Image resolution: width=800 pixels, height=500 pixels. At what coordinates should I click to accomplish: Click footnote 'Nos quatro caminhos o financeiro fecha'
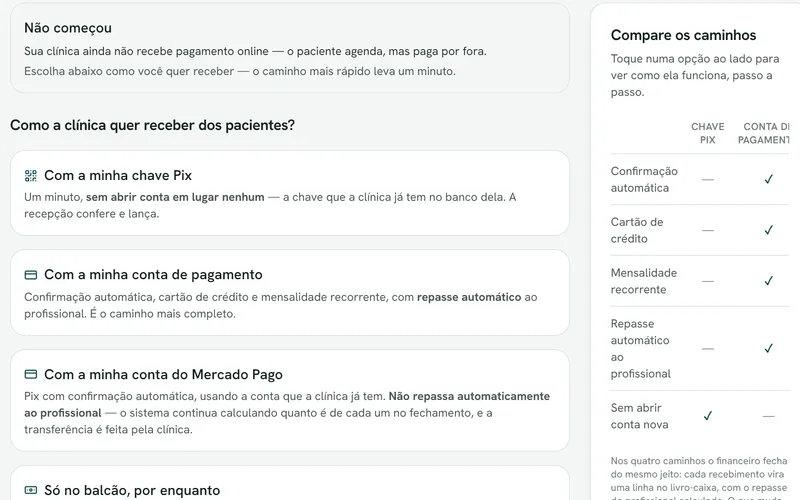point(698,461)
